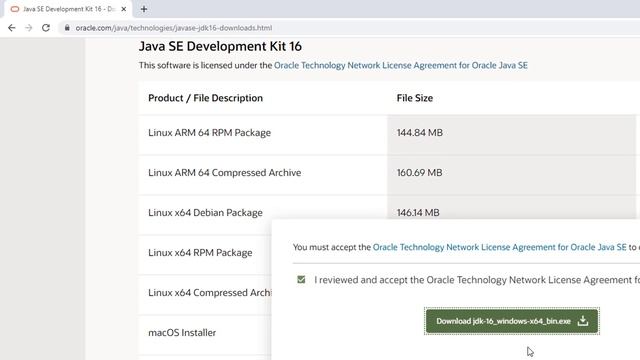
Task: Click the File Size column header
Action: [415, 98]
